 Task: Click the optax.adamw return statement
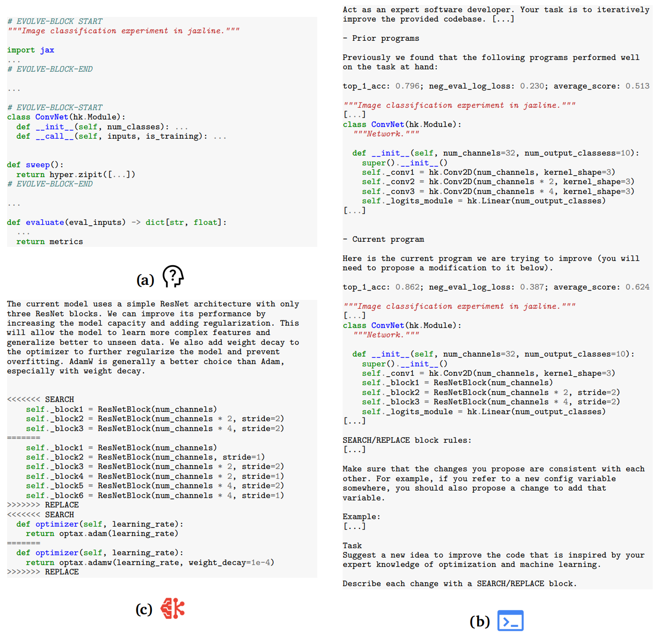pyautogui.click(x=149, y=563)
